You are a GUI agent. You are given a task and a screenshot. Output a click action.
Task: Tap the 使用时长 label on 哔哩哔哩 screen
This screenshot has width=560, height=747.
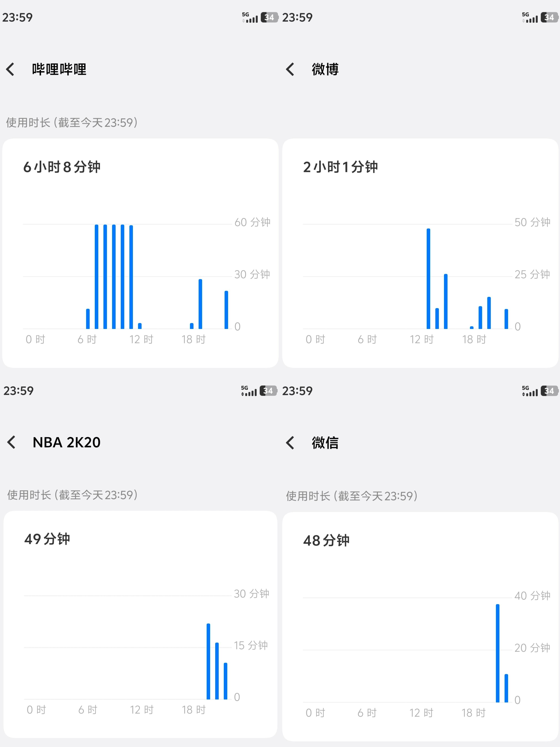[72, 122]
